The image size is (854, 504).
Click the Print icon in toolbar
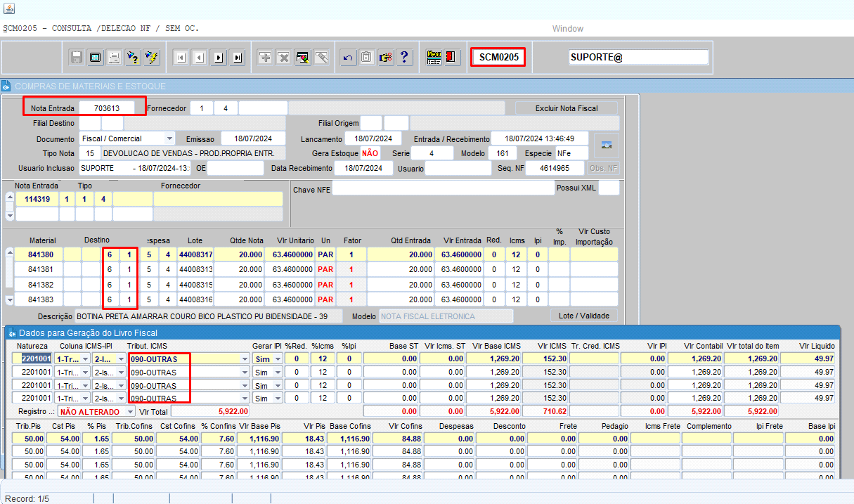pyautogui.click(x=113, y=58)
